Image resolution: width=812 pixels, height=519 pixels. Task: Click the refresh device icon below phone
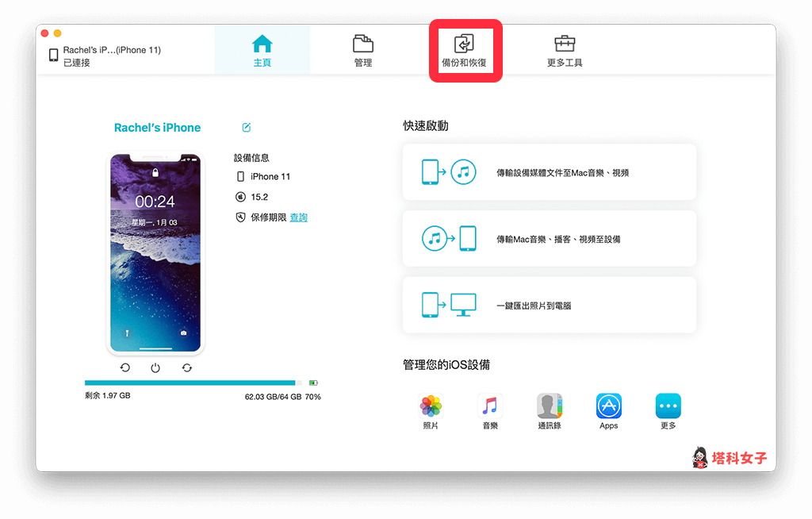click(x=125, y=367)
